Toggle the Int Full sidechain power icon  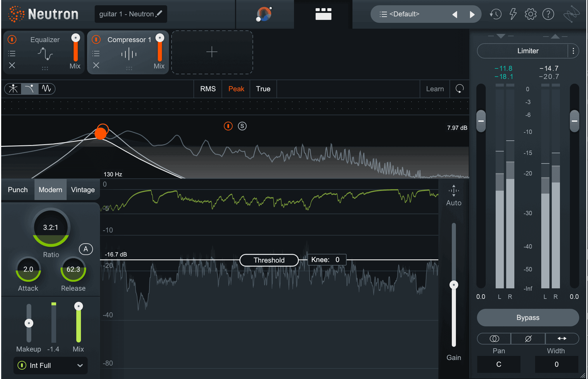coord(22,365)
